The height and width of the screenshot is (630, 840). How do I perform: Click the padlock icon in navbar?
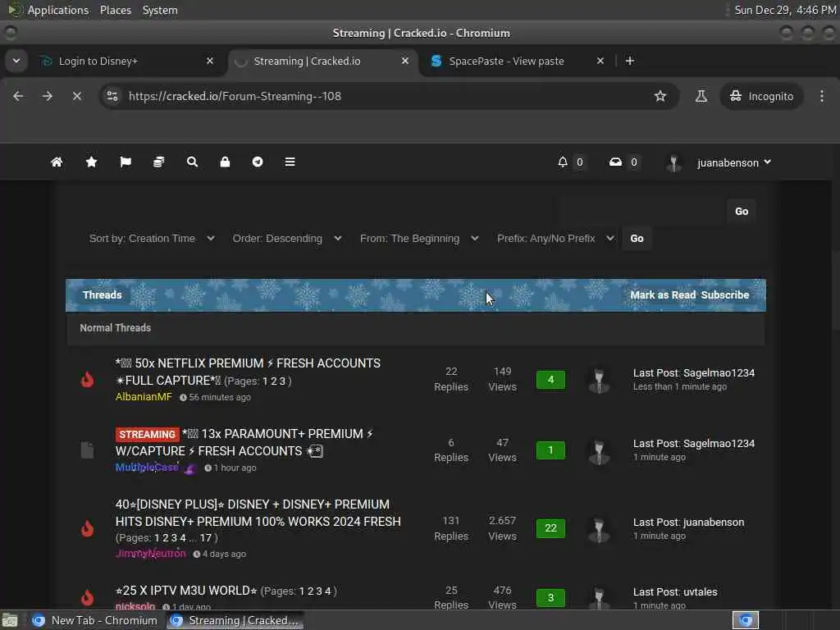coord(225,162)
